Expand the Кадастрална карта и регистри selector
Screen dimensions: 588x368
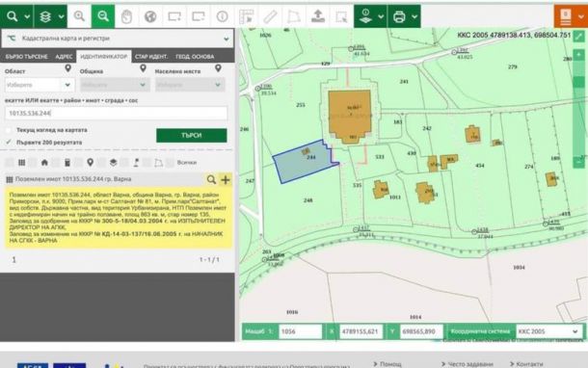click(118, 39)
